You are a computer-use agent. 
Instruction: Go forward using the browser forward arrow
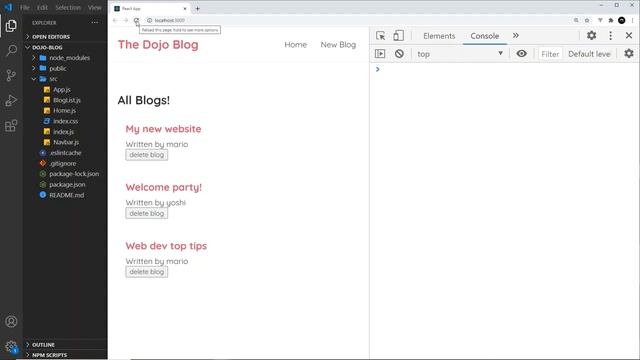[x=126, y=20]
